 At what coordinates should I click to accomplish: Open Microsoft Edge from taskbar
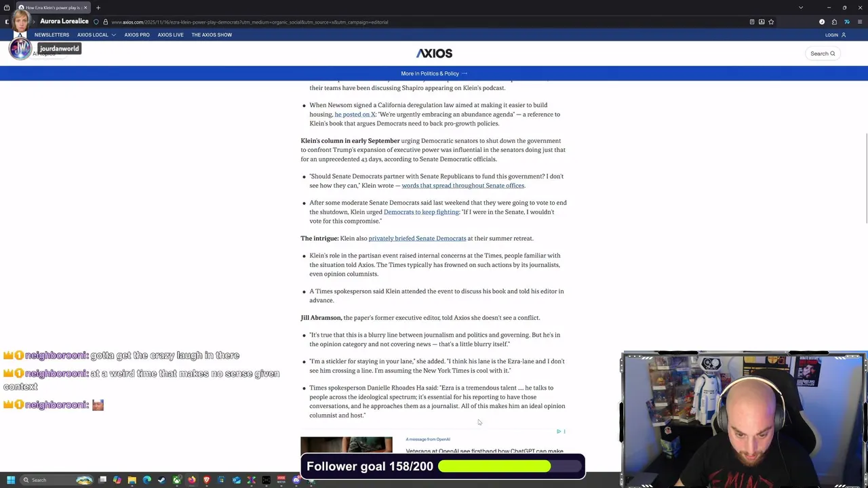(147, 480)
